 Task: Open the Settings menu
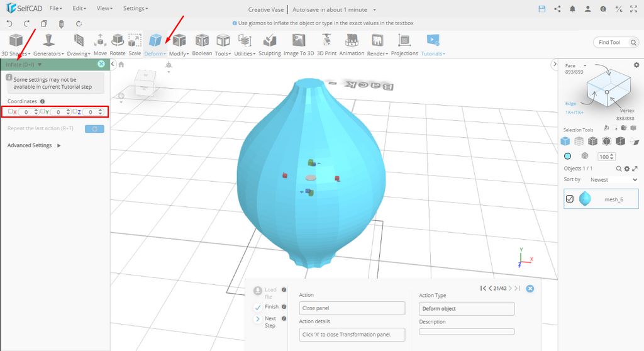[136, 8]
